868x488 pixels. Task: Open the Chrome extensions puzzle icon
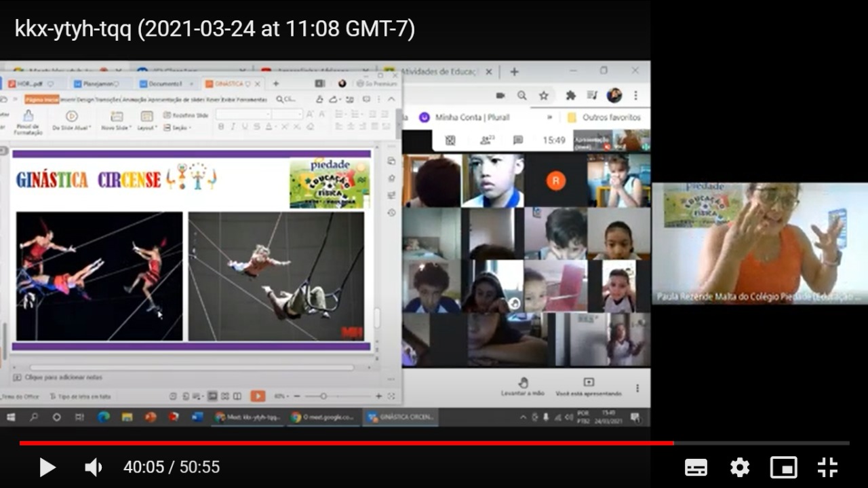coord(571,96)
